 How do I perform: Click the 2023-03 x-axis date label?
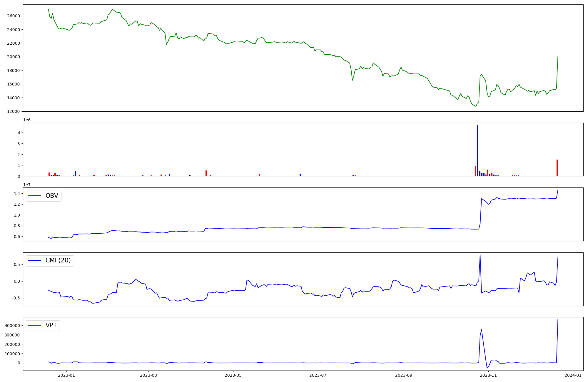[x=148, y=375]
